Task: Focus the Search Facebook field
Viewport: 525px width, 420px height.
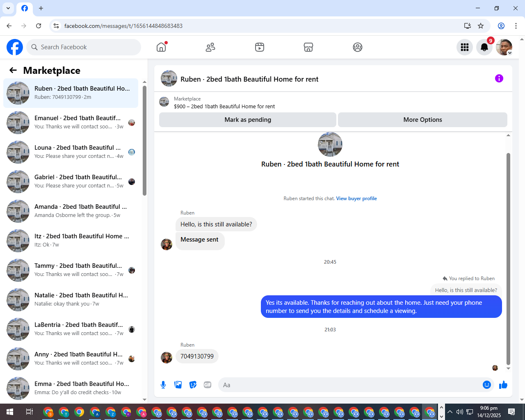Action: (84, 47)
